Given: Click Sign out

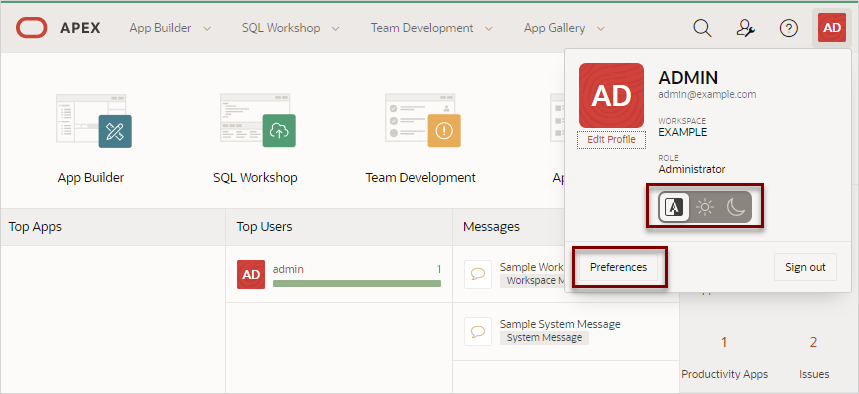Looking at the screenshot, I should click(805, 267).
